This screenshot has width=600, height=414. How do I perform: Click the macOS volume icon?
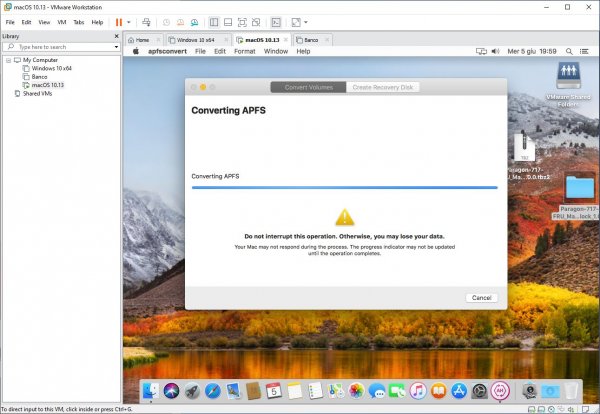(x=495, y=51)
